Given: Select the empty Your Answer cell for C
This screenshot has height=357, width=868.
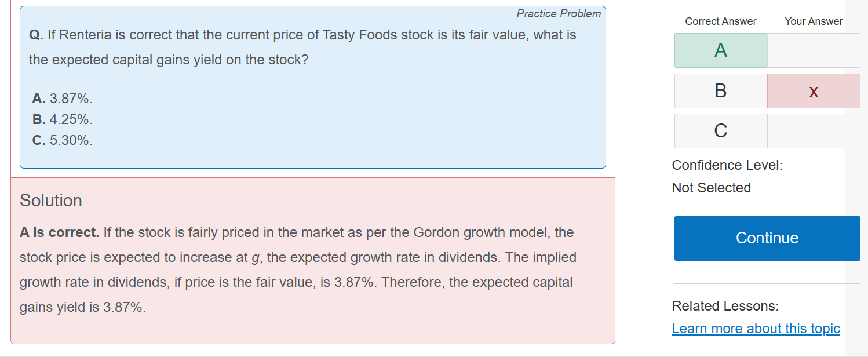Looking at the screenshot, I should click(814, 131).
